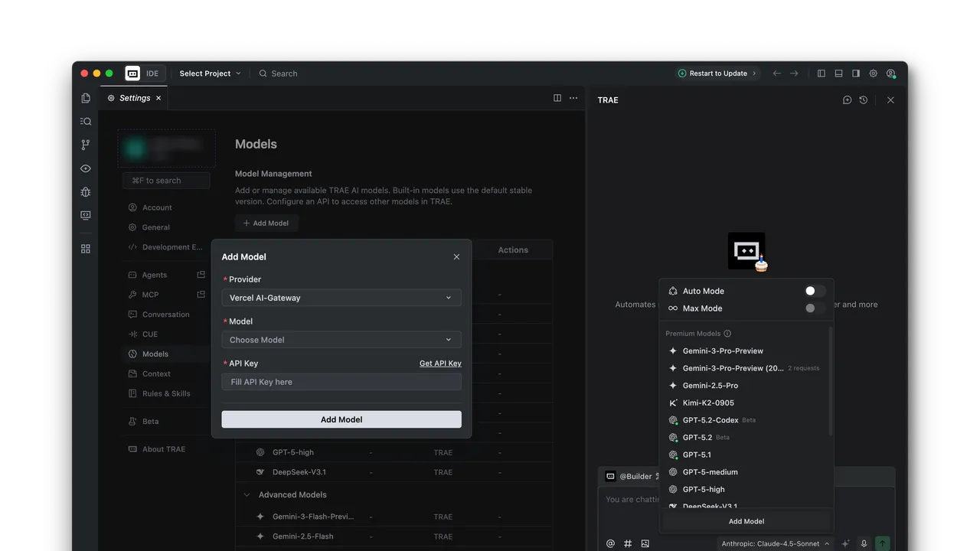
Task: Open Conversation settings section
Action: click(165, 315)
